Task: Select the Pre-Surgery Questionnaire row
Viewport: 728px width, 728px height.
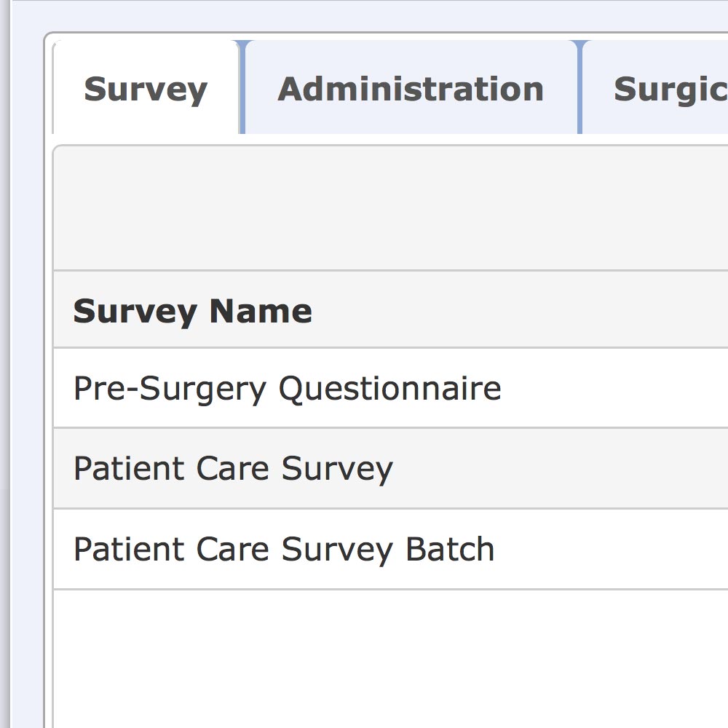Action: 287,388
